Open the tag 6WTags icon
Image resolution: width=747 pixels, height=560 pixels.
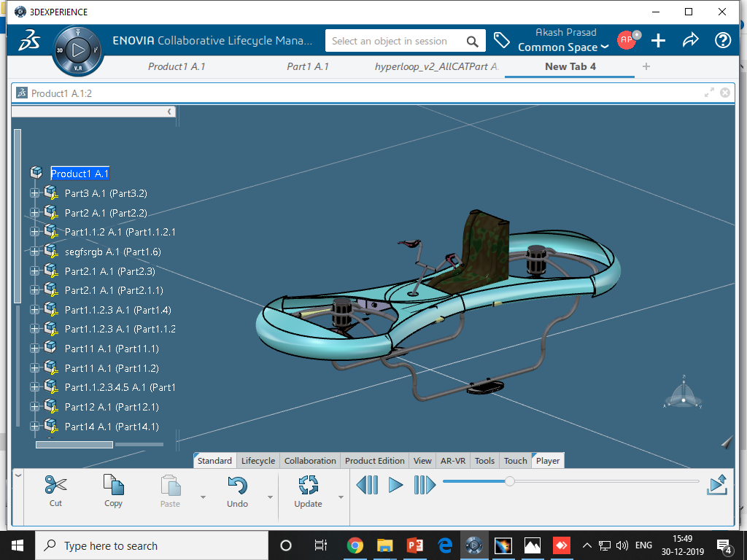[501, 40]
